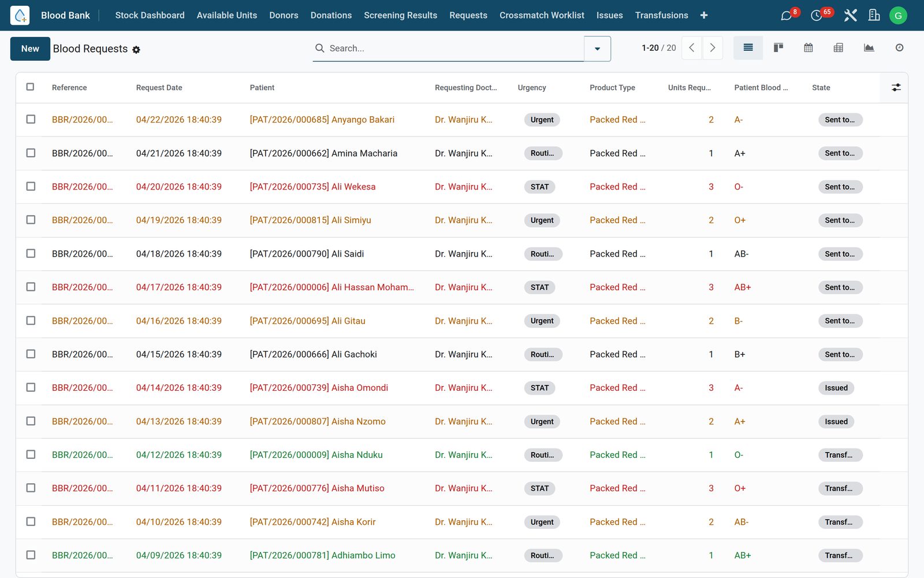
Task: Open conversations with 8 unread messages
Action: [x=787, y=16]
